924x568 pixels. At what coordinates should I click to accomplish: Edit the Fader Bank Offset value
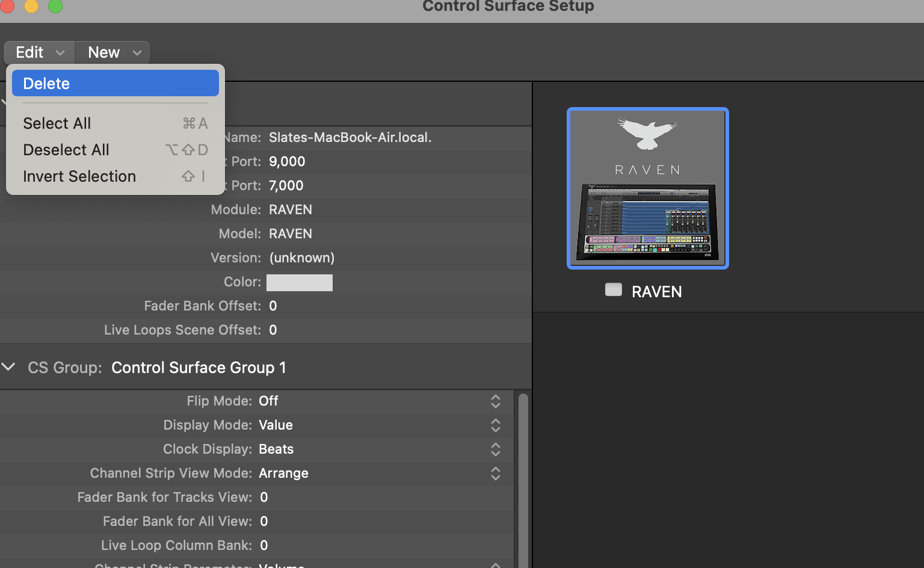coord(273,306)
